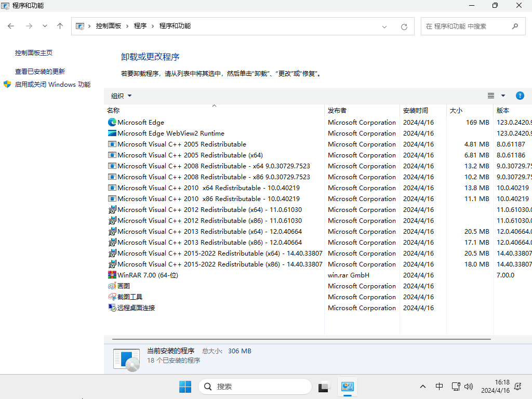The height and width of the screenshot is (399, 532).
Task: Click the horizontal scrollbar under the program list
Action: (301, 339)
